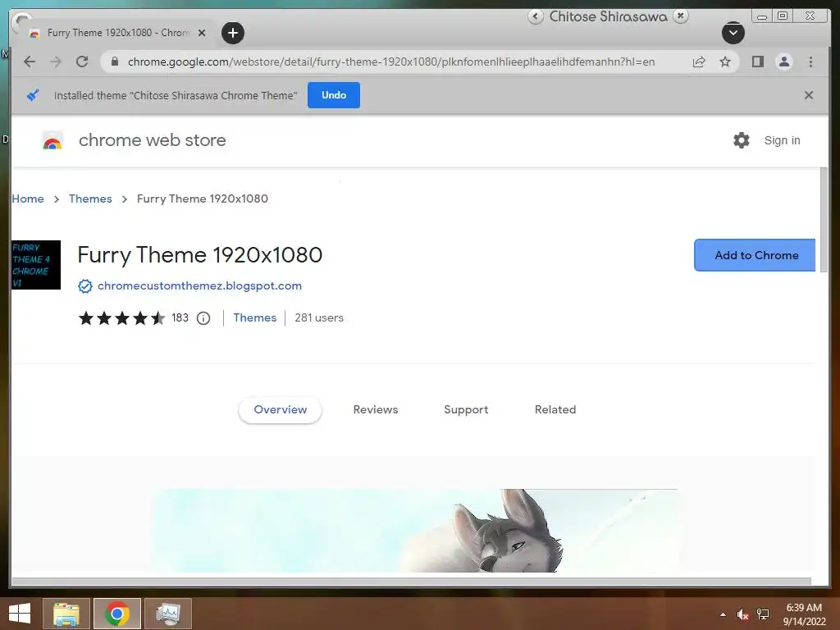
Task: Click the network tray icon
Action: click(763, 614)
